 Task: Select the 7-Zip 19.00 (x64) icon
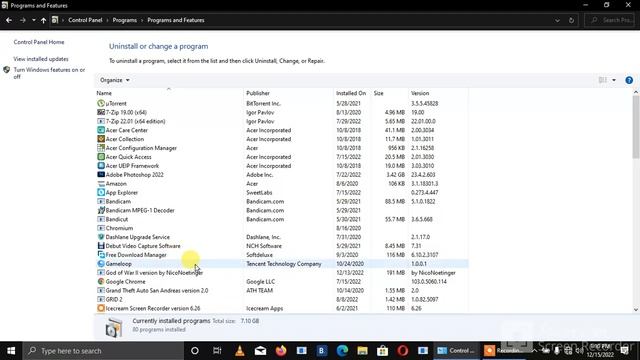[x=101, y=112]
